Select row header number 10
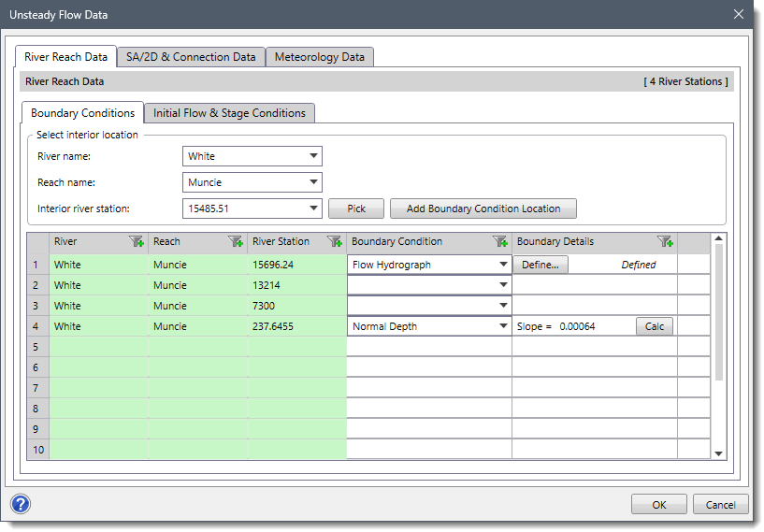Image resolution: width=764 pixels, height=532 pixels. click(x=38, y=449)
